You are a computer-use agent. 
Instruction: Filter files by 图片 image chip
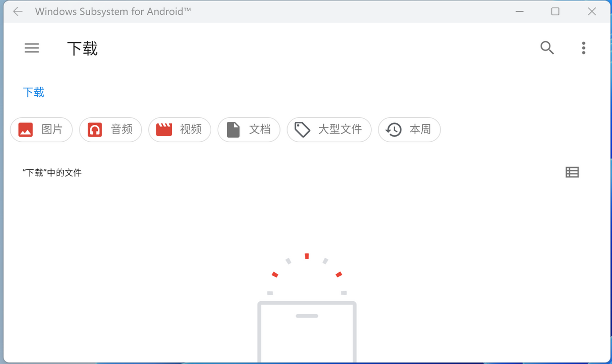tap(41, 129)
